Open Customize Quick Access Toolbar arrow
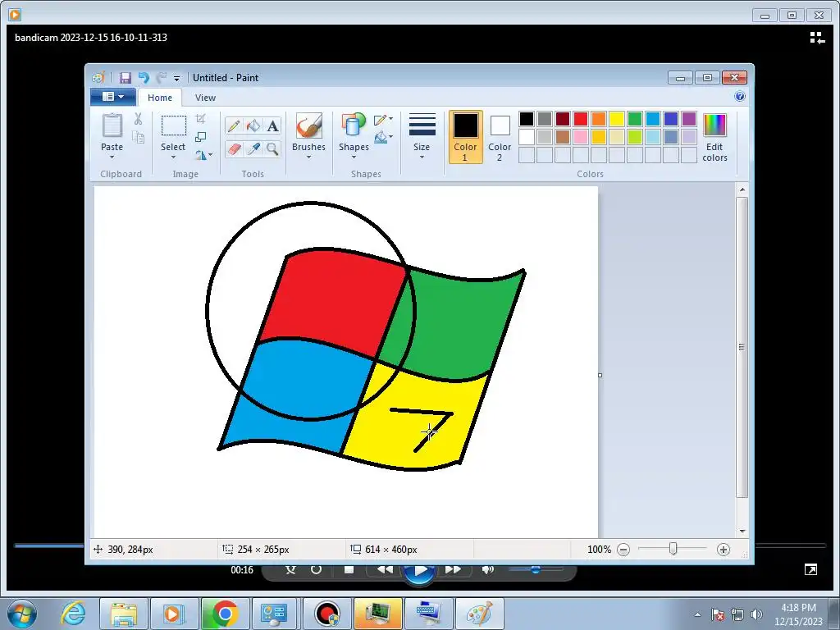The width and height of the screenshot is (840, 630). (177, 78)
